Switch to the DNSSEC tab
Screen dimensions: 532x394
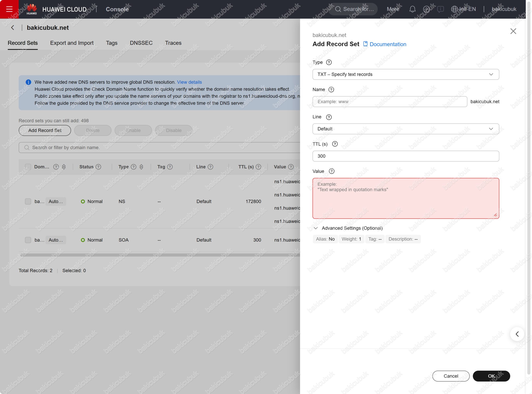tap(141, 43)
